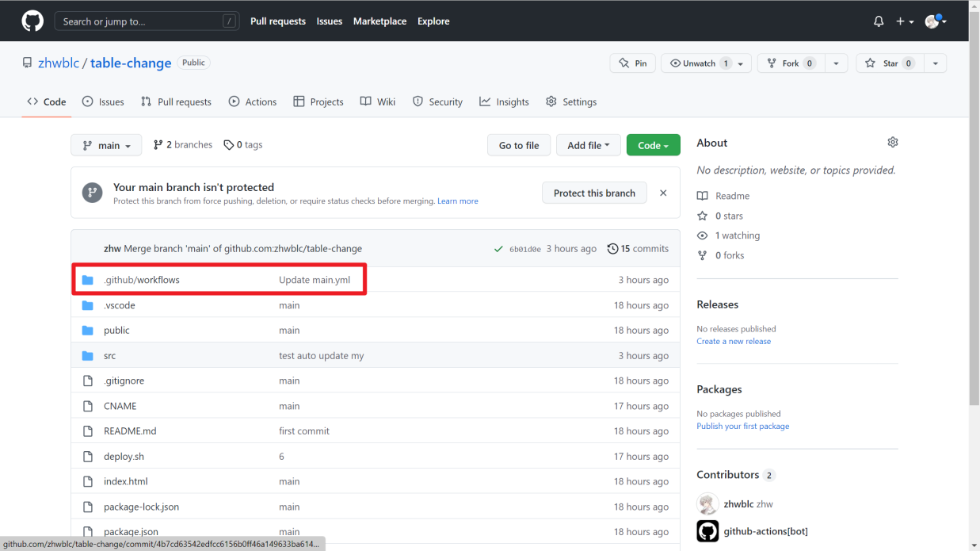
Task: Switch to the Actions tab
Action: pos(253,101)
